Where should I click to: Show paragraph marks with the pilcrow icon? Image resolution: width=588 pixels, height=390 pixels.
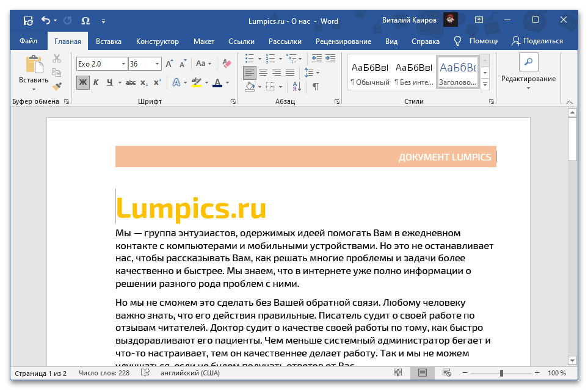[x=316, y=87]
